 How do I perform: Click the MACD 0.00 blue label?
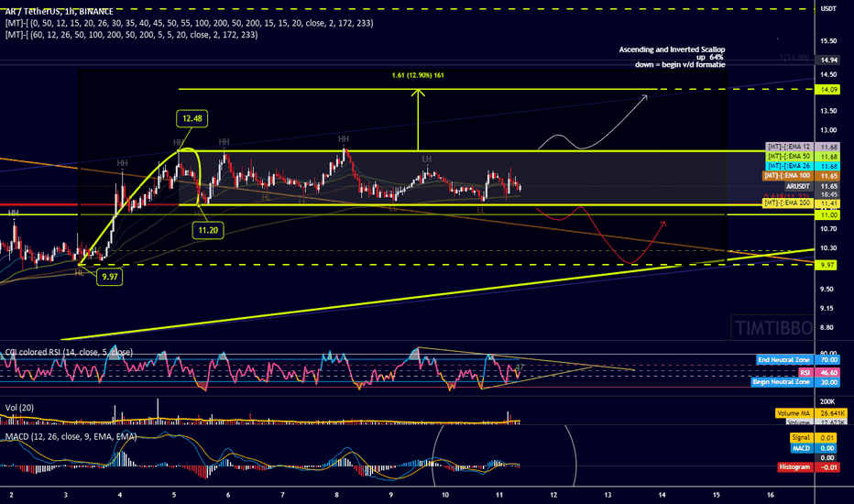[x=815, y=448]
